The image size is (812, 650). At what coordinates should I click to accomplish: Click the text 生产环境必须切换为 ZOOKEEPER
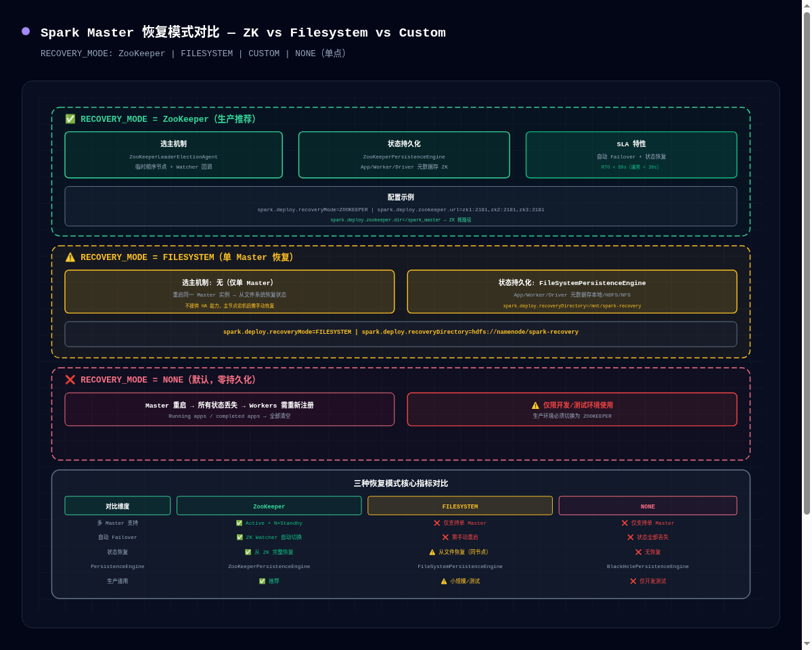(x=572, y=416)
